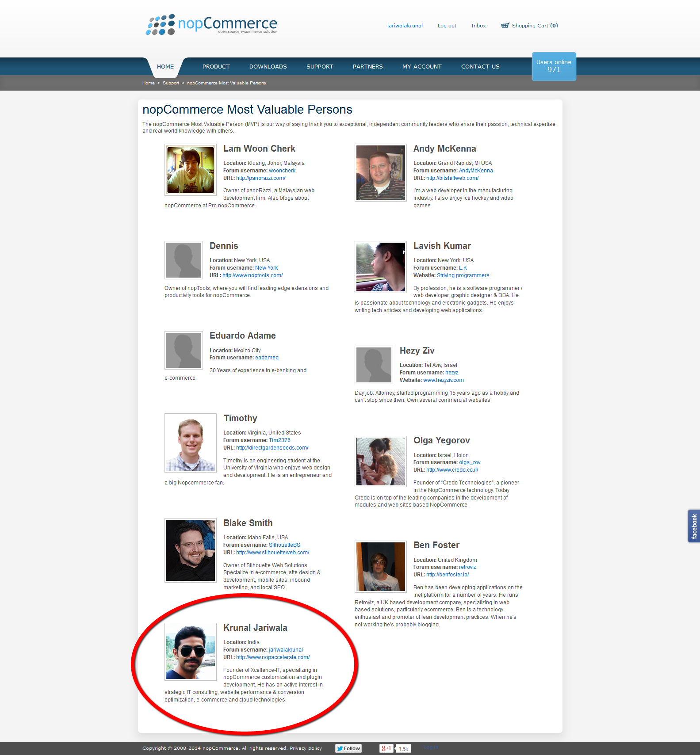Click Krunal Jariwala's photo

point(191,652)
